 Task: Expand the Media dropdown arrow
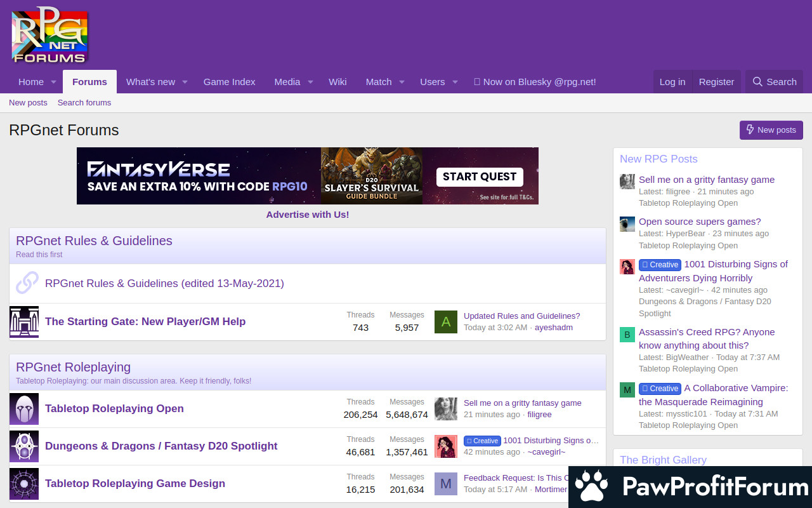click(x=310, y=82)
